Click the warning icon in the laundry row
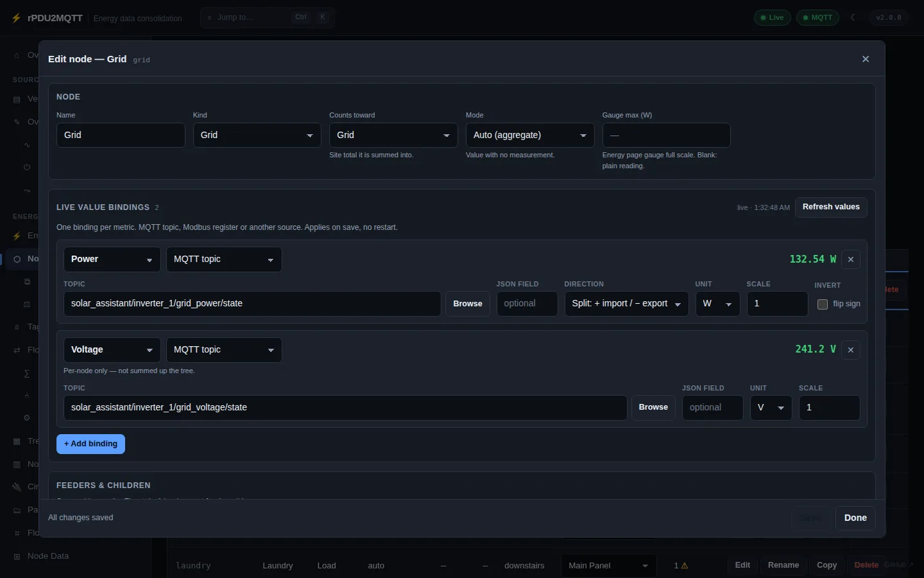This screenshot has width=924, height=578. (x=685, y=566)
